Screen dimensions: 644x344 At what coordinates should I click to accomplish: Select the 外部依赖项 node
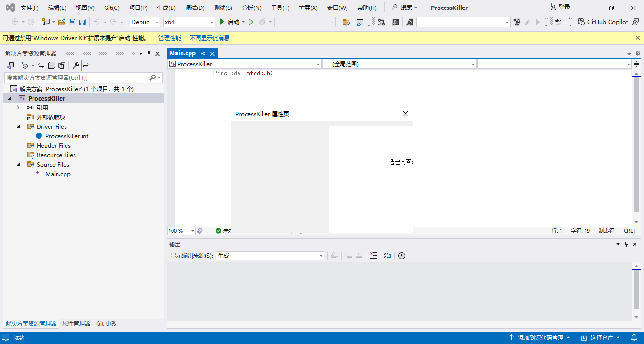[x=51, y=117]
